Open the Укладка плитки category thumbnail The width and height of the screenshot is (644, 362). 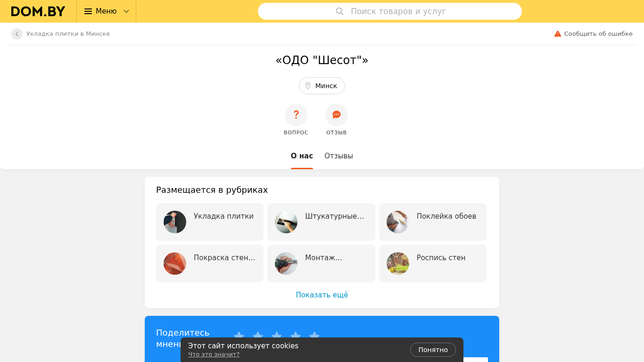(x=175, y=222)
